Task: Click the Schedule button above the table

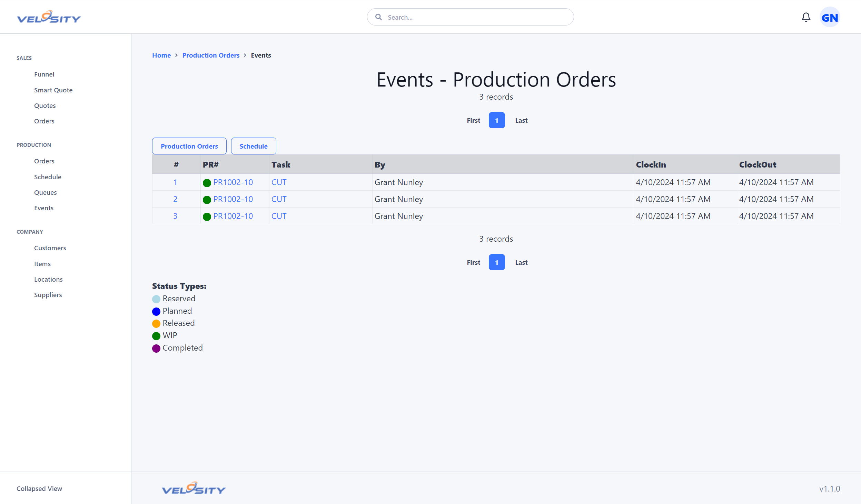Action: point(254,146)
